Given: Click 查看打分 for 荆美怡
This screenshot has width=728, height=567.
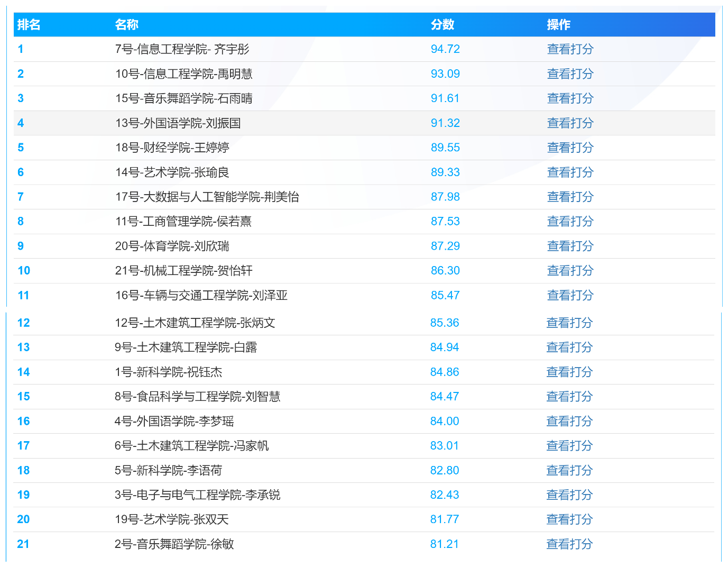Looking at the screenshot, I should 570,197.
